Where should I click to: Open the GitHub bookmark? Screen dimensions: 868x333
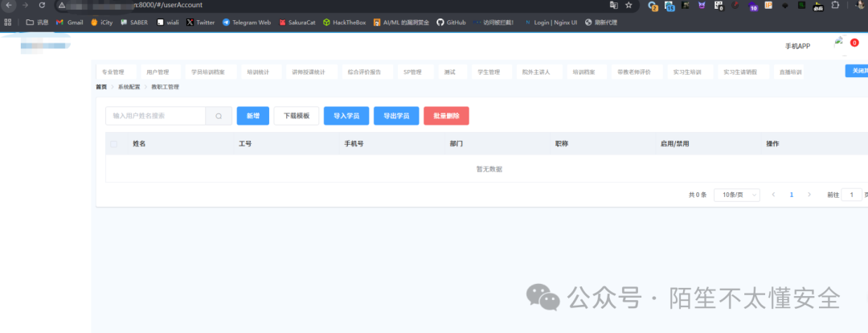pos(451,23)
